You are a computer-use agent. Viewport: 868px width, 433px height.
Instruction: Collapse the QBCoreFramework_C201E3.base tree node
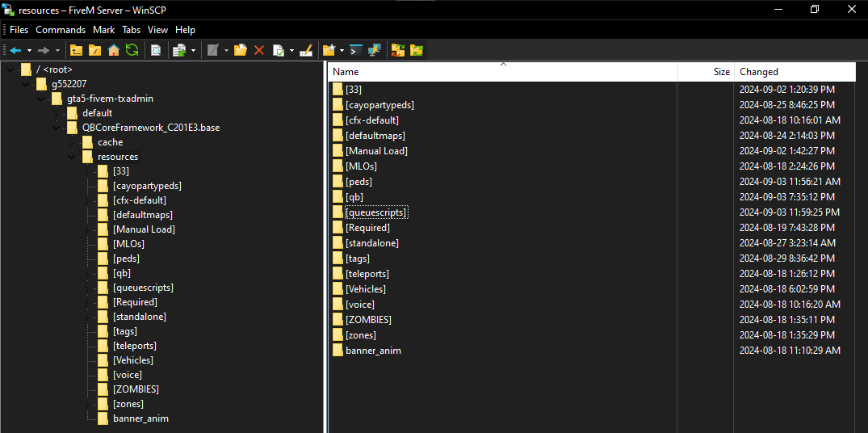(57, 128)
